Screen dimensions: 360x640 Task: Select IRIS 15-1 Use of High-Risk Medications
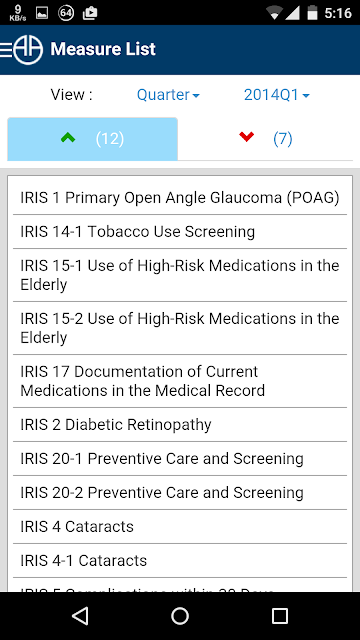180,275
